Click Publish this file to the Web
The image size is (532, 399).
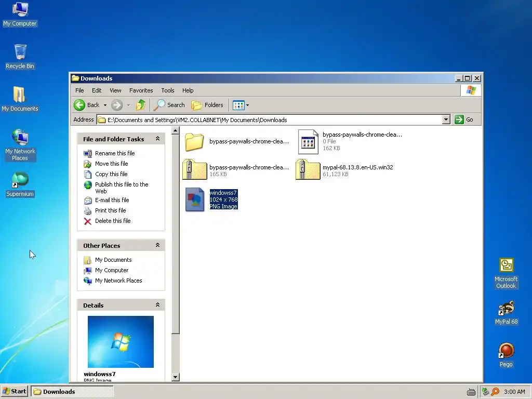click(x=122, y=188)
